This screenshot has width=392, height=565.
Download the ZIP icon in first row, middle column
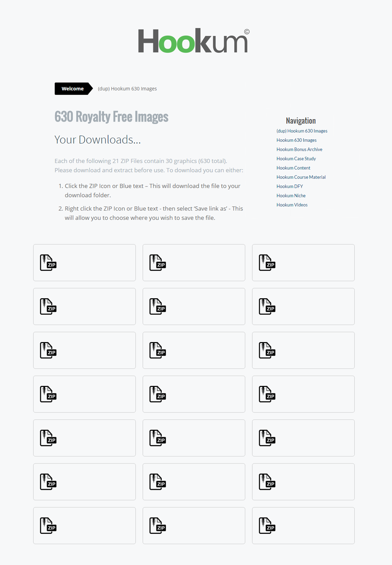(x=158, y=262)
